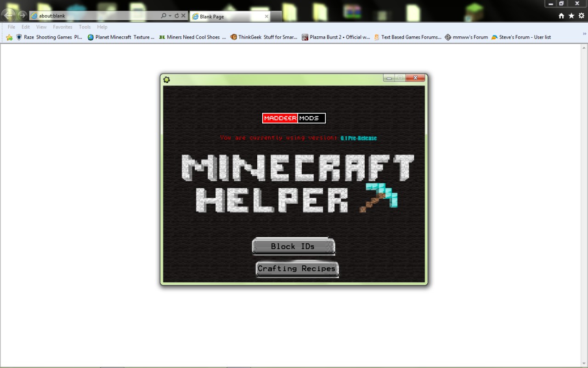
Task: Click the back navigation arrow
Action: tap(8, 15)
